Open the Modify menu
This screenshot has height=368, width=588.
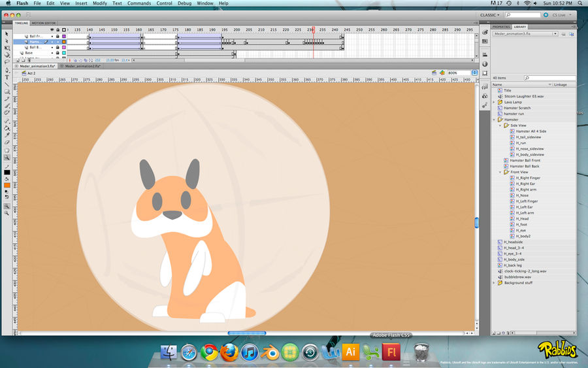(x=100, y=3)
